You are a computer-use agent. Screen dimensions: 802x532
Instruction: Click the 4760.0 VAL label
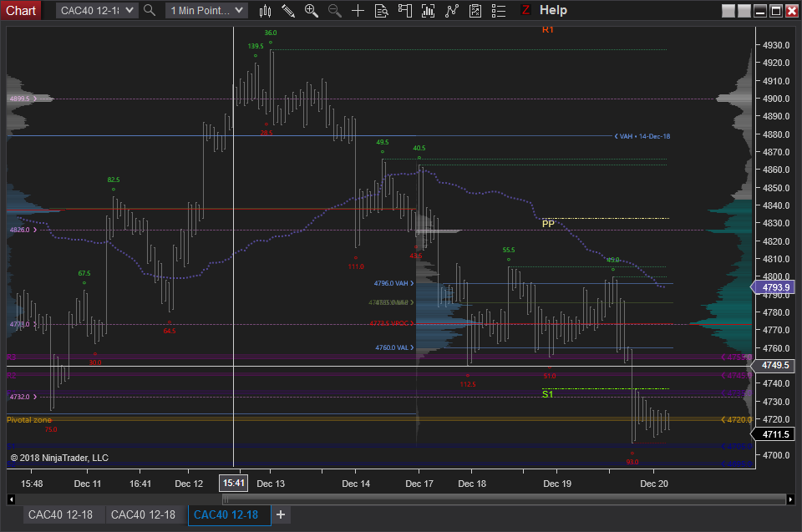394,347
